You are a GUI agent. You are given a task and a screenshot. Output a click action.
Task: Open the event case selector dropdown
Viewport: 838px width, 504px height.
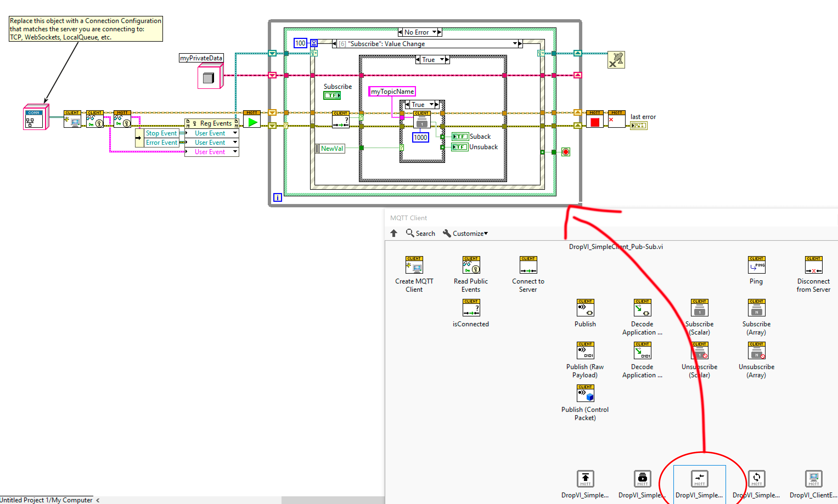click(515, 44)
